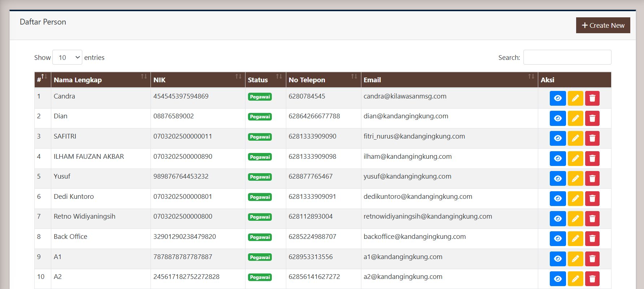
Task: Click edit pencil for Yusuf
Action: (575, 178)
